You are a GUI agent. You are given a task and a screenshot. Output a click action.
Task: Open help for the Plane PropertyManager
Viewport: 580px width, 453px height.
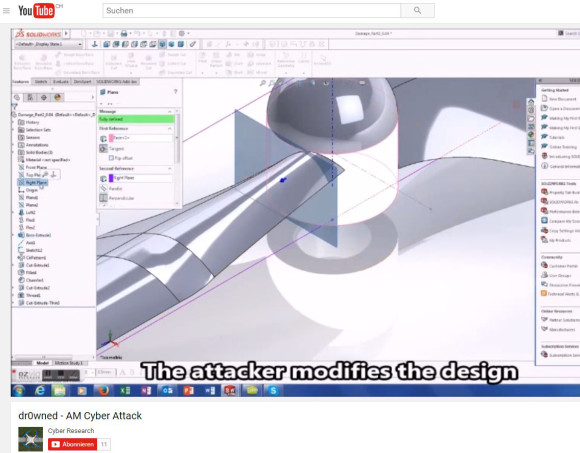click(176, 92)
